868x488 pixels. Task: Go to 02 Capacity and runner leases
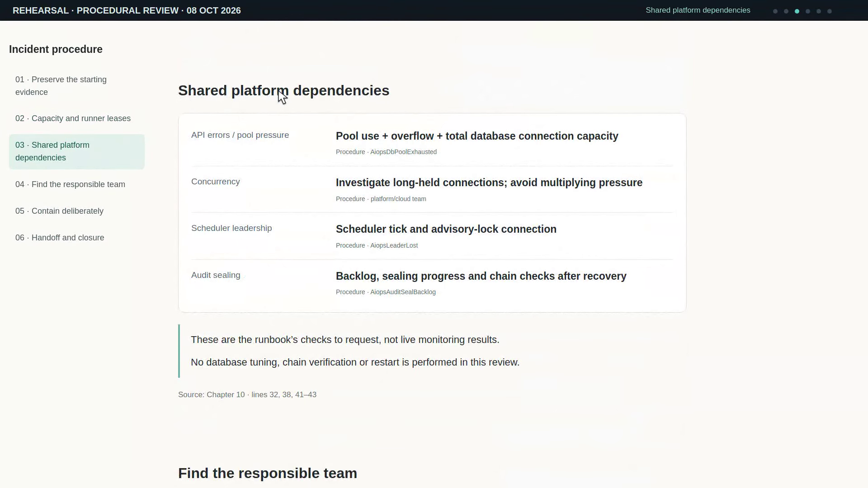77,118
